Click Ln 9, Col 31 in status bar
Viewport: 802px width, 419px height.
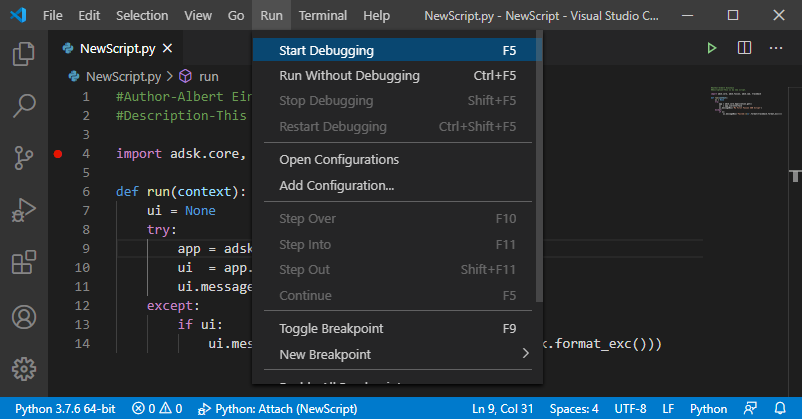click(503, 408)
